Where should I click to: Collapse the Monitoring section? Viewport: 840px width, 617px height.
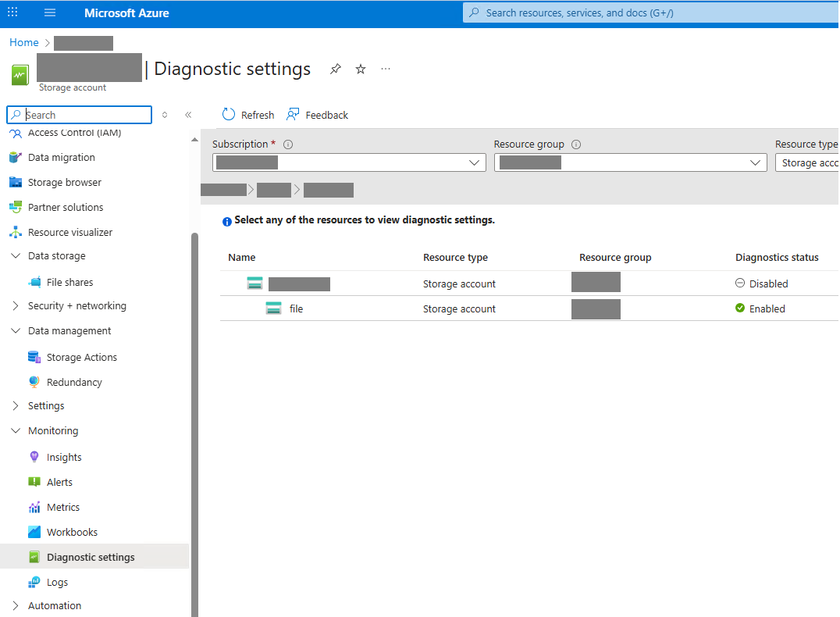click(x=53, y=431)
